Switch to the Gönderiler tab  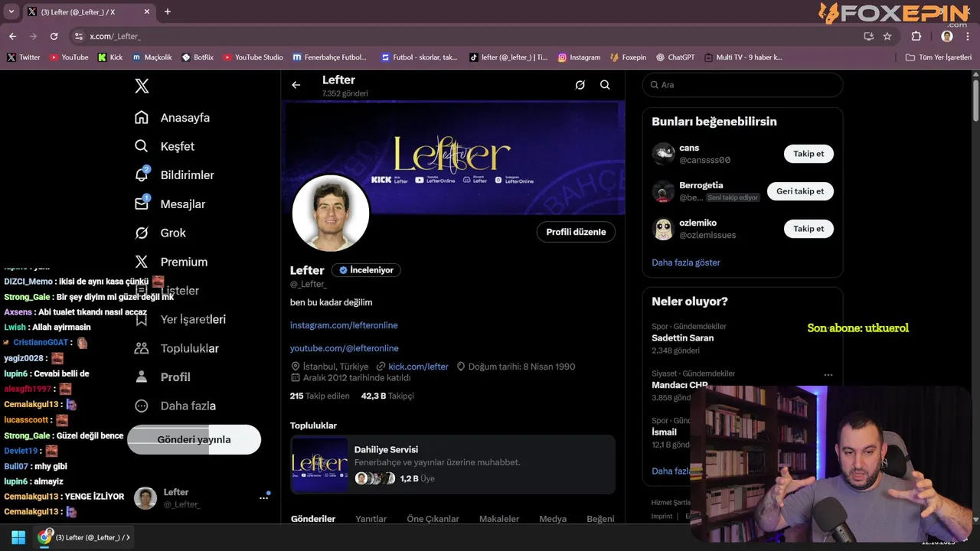pos(313,519)
